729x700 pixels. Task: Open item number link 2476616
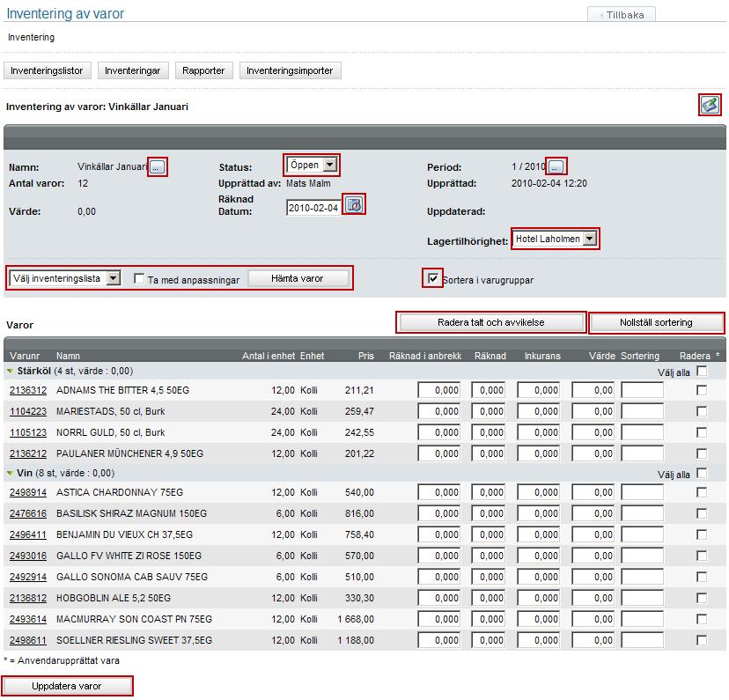click(x=28, y=513)
